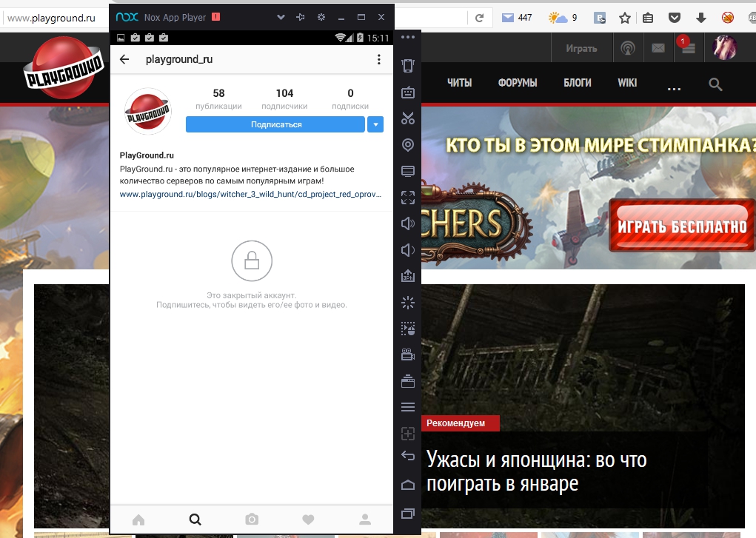756x538 pixels.
Task: Open the witcher_3_wild_hunt blog link in bio
Action: [250, 195]
